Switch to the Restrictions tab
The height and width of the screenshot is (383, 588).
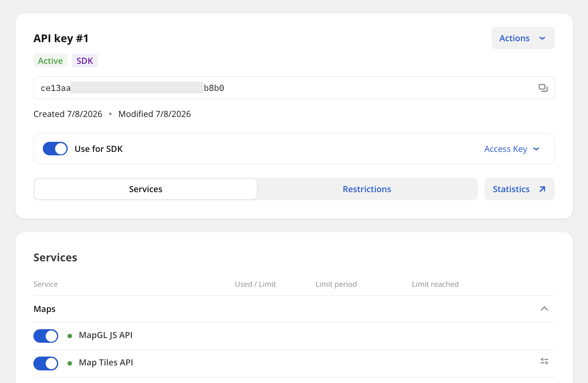[367, 189]
